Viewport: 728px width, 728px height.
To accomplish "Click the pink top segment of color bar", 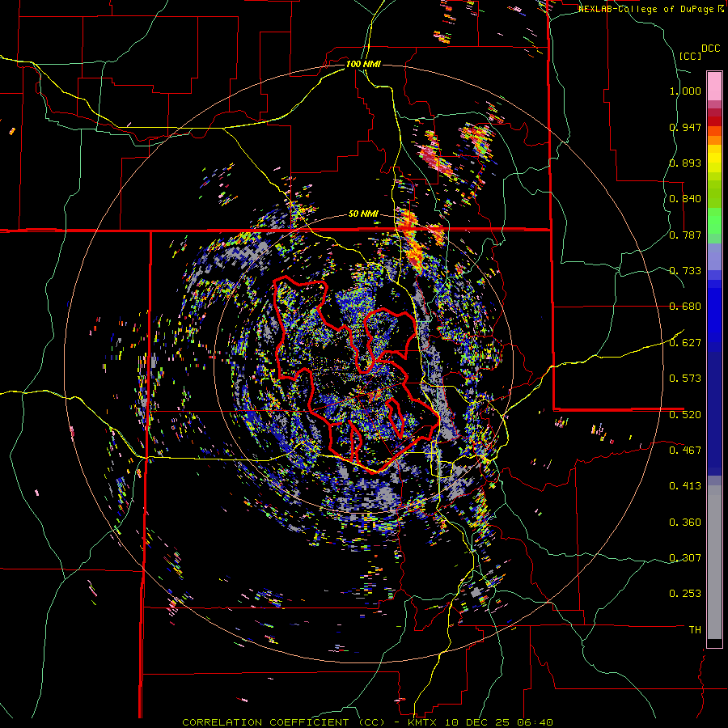I will (x=714, y=86).
